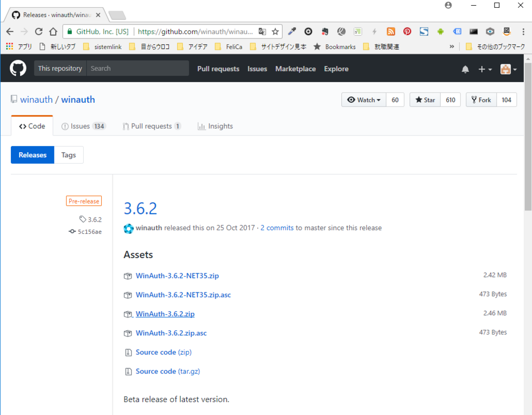This screenshot has height=415, width=532.
Task: Star the winauth repository
Action: coord(425,100)
